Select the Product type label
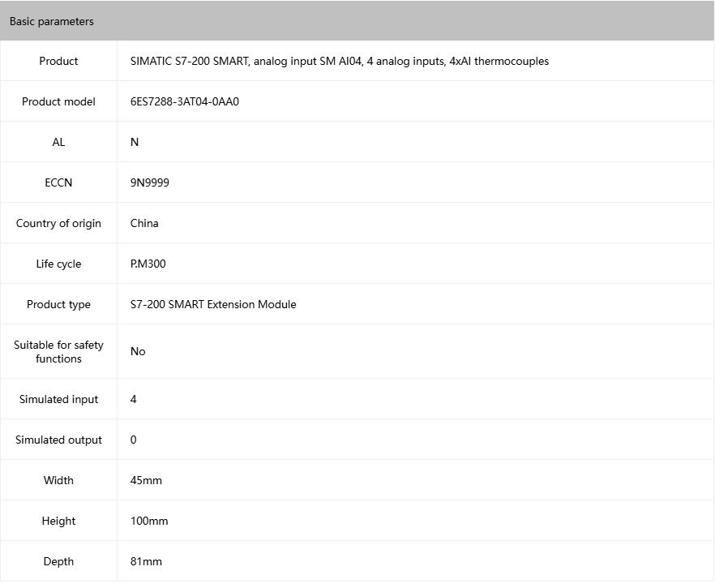 (58, 304)
